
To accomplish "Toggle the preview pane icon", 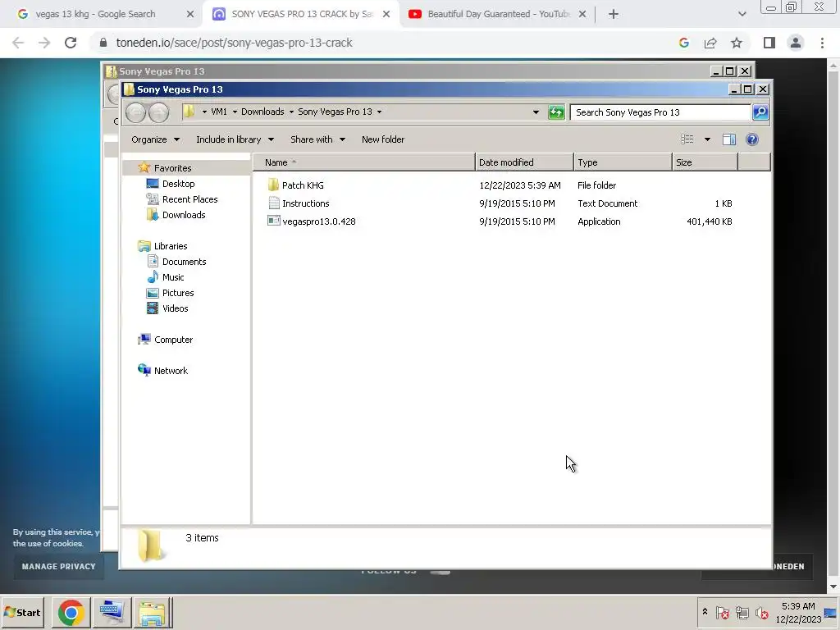I will point(729,139).
